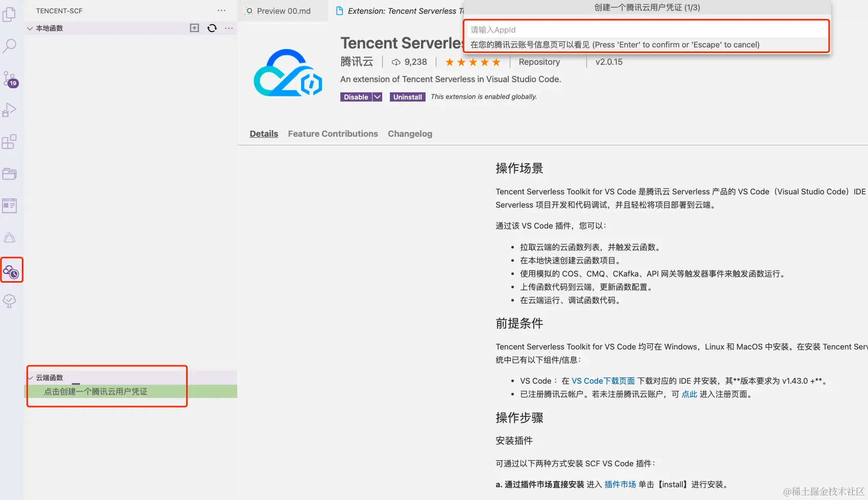Switch to the Details tab
The height and width of the screenshot is (500, 868).
264,134
